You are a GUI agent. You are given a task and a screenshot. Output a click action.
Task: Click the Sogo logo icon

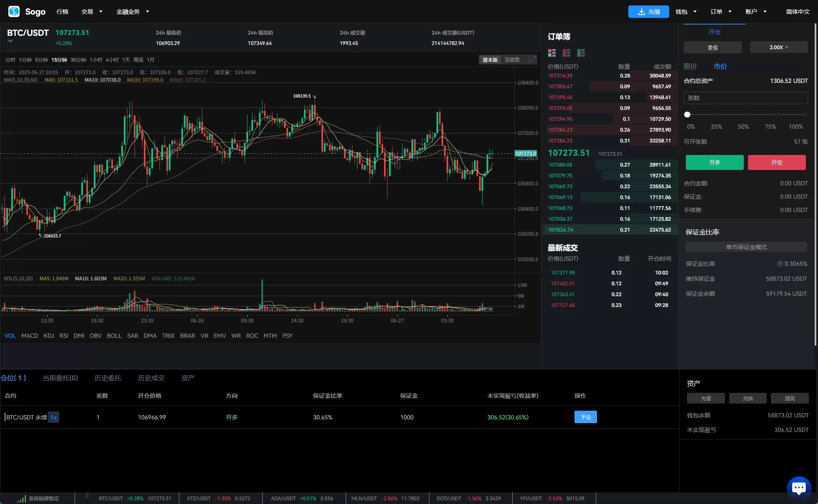point(14,11)
